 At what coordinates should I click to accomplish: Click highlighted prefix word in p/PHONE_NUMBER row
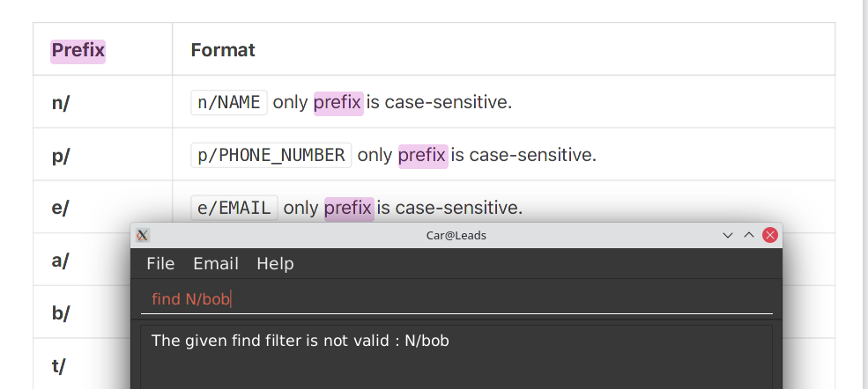click(423, 156)
